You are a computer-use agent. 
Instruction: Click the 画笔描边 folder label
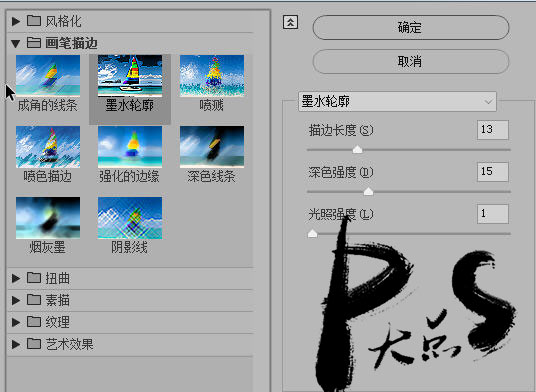71,43
